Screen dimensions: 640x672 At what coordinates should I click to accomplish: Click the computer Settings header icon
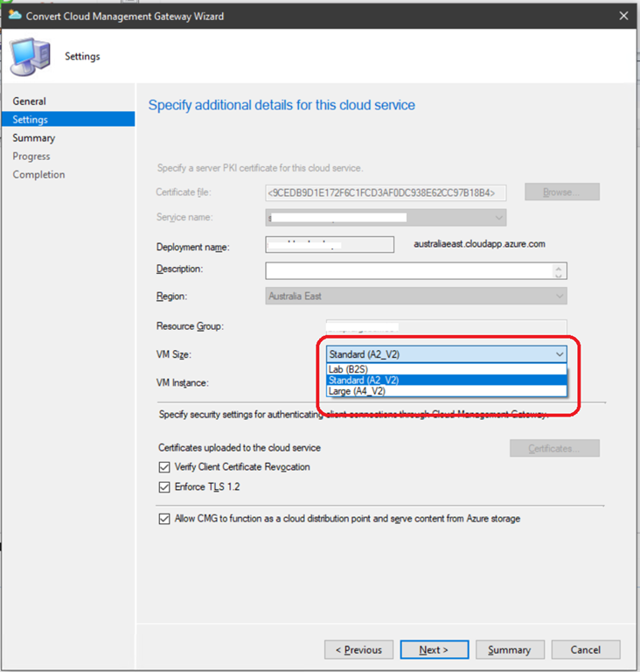tap(30, 56)
